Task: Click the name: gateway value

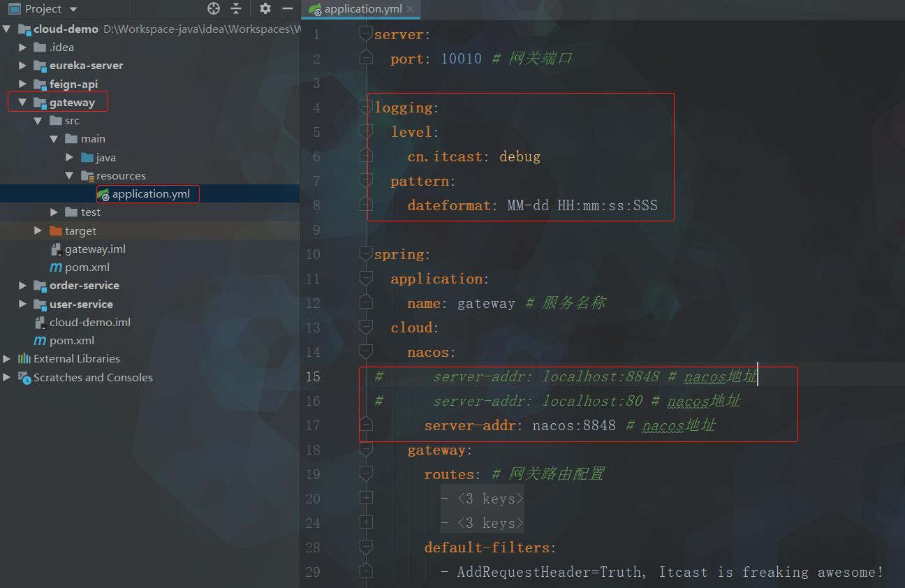Action: [x=486, y=303]
